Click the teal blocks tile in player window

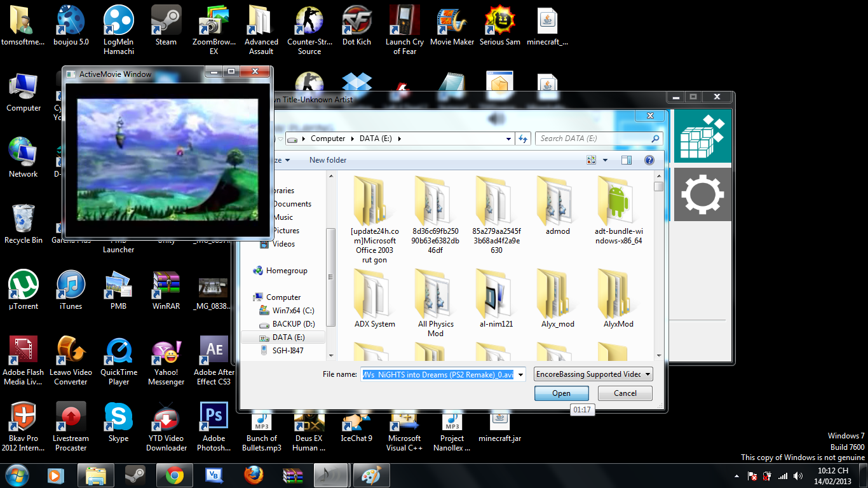tap(702, 137)
